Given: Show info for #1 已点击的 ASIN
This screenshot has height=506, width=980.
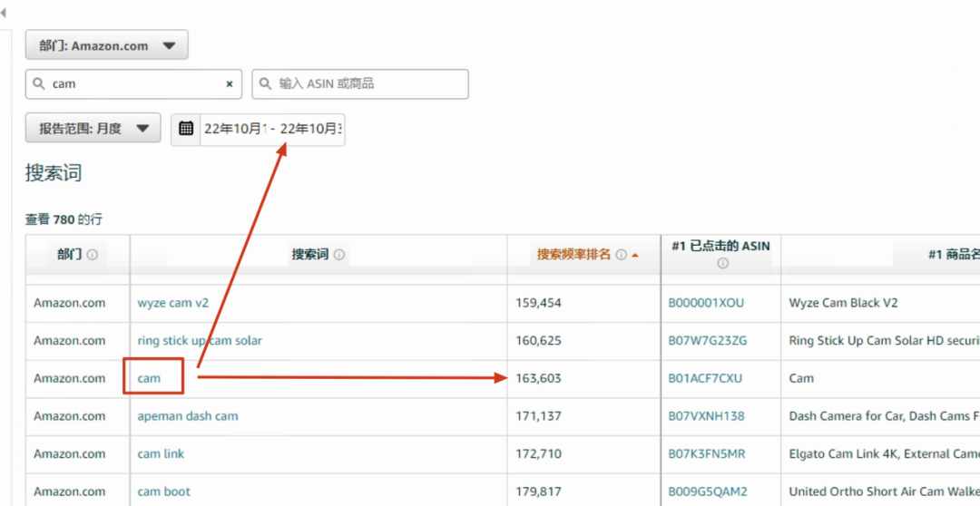Looking at the screenshot, I should click(722, 264).
